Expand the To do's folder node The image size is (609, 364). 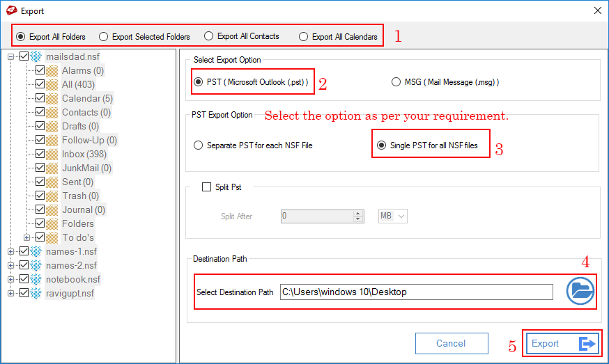click(x=27, y=237)
